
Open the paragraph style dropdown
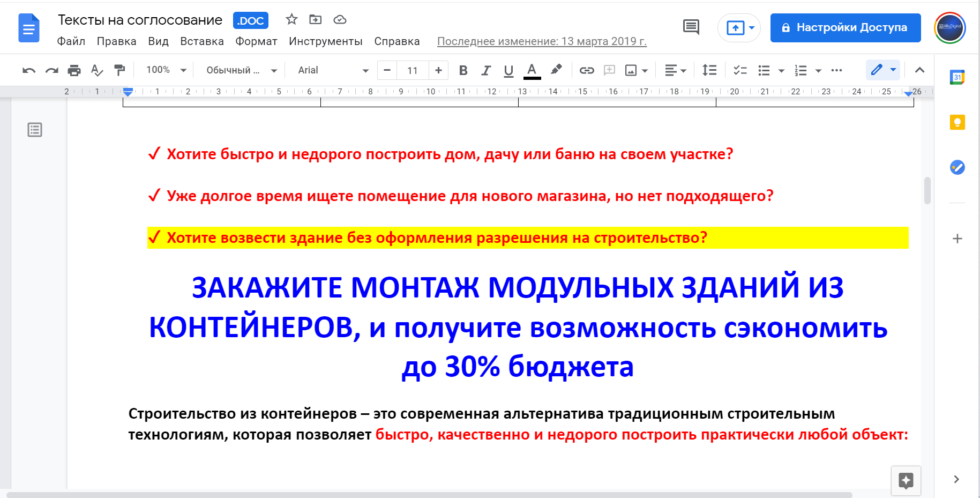click(x=242, y=70)
